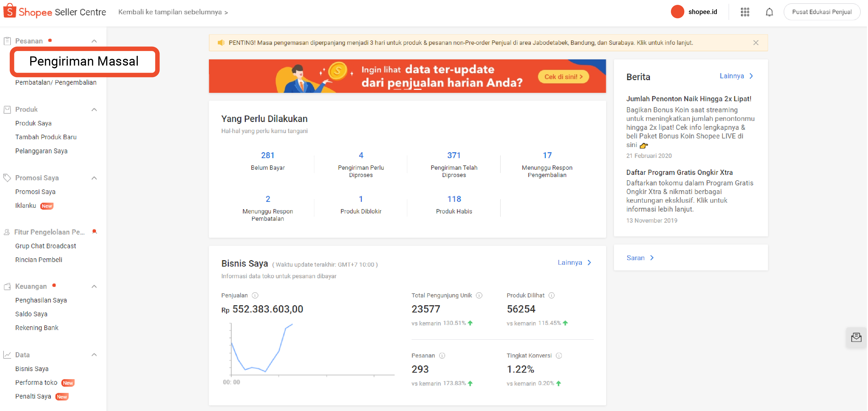Click Cek di sini banner button
The image size is (868, 411).
(563, 77)
